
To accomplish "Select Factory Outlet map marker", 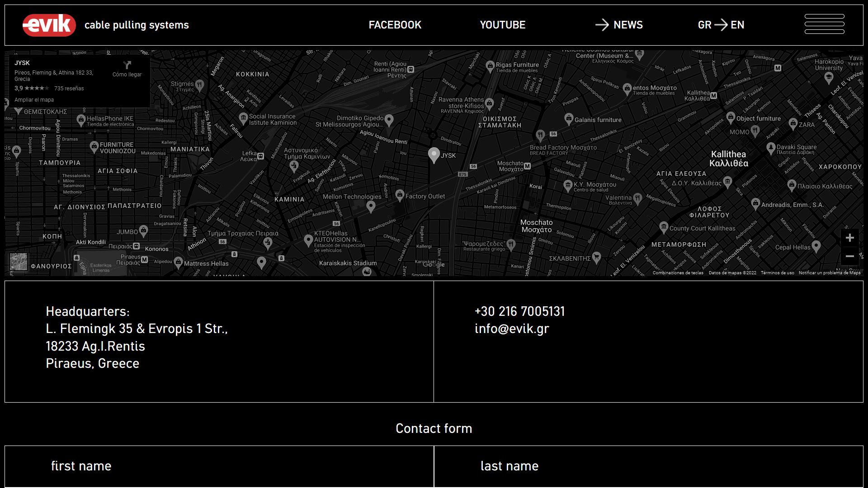I will coord(399,196).
